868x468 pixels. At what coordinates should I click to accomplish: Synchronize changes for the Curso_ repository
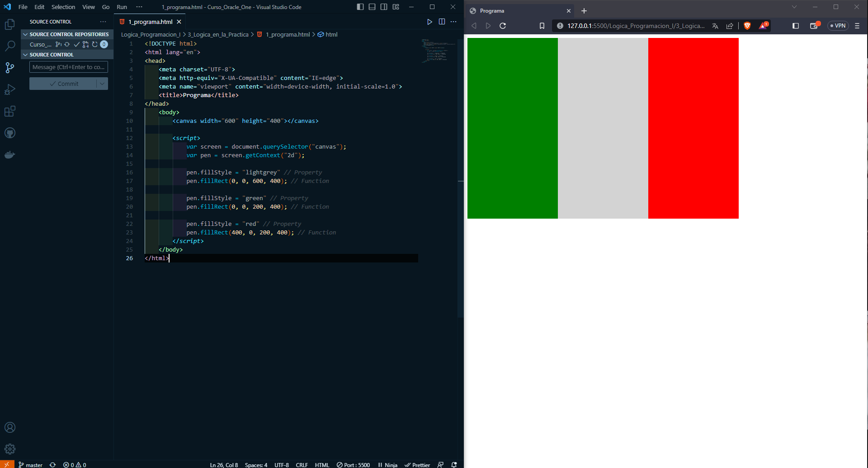67,44
